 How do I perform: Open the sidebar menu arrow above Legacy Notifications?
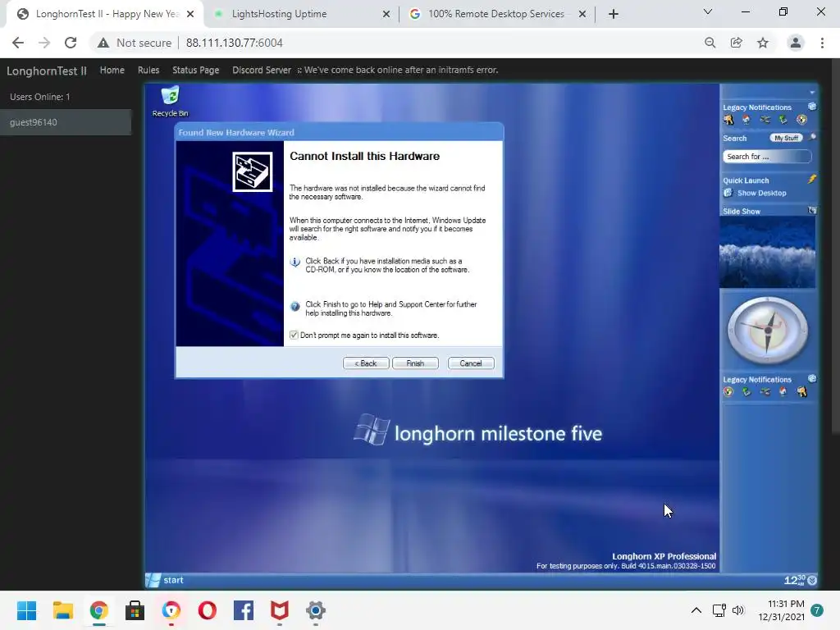(x=812, y=92)
